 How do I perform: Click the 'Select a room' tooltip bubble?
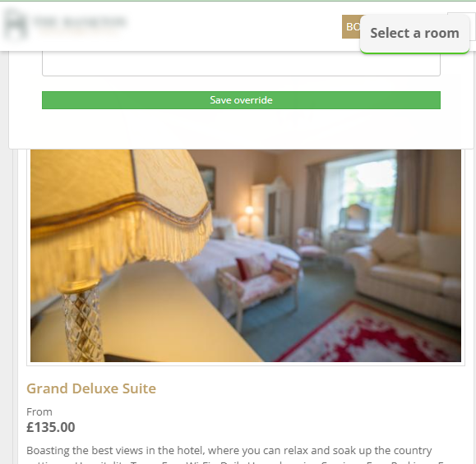point(414,34)
